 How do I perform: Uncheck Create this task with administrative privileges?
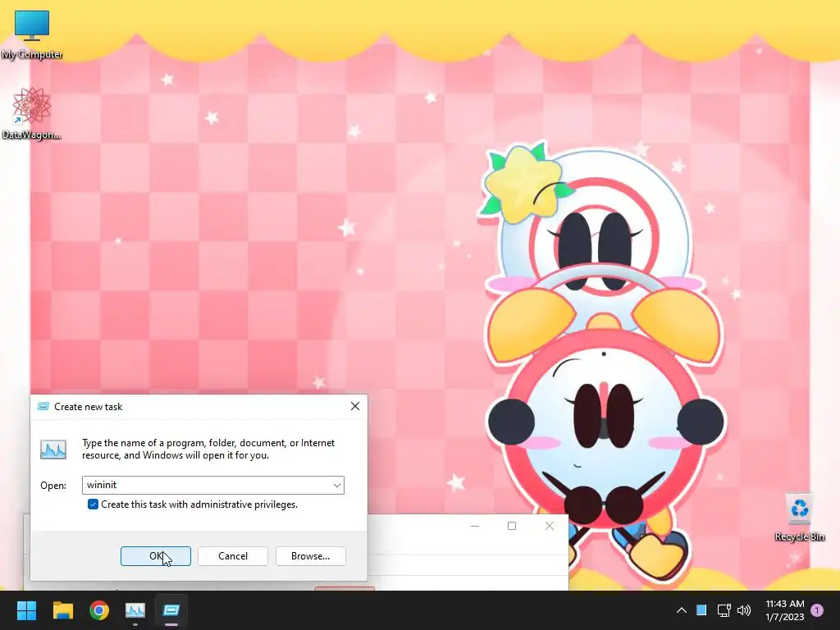click(93, 504)
